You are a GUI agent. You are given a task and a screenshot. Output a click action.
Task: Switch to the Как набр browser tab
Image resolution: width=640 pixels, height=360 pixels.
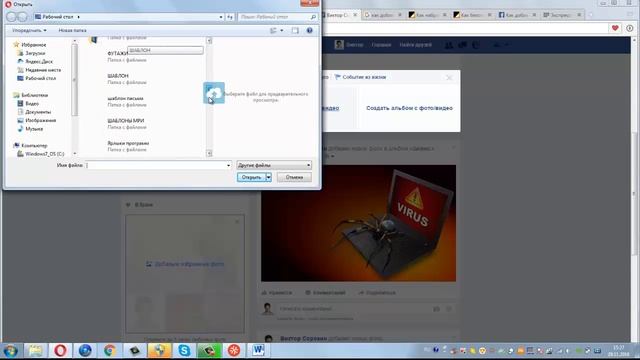[427, 15]
